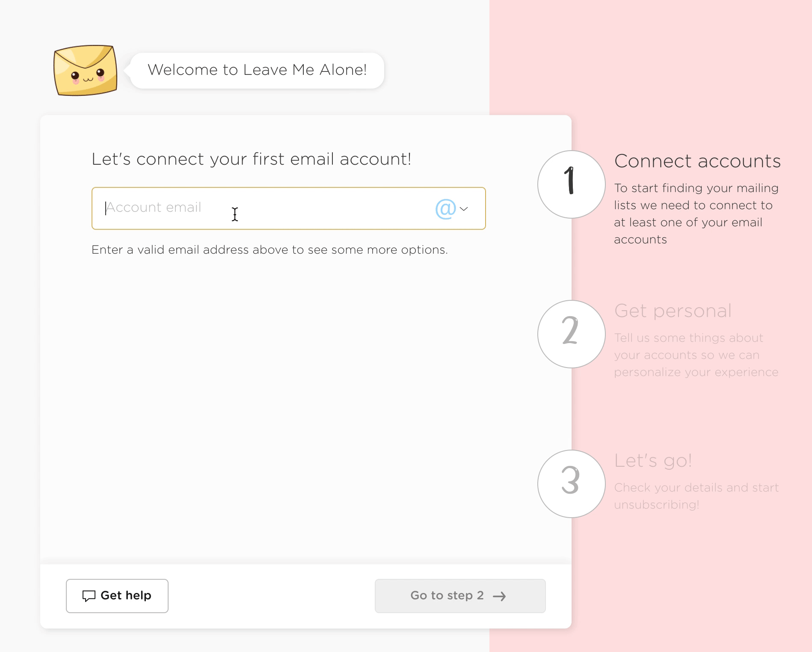This screenshot has height=652, width=812.
Task: Click the Get personal description text
Action: pyautogui.click(x=696, y=355)
